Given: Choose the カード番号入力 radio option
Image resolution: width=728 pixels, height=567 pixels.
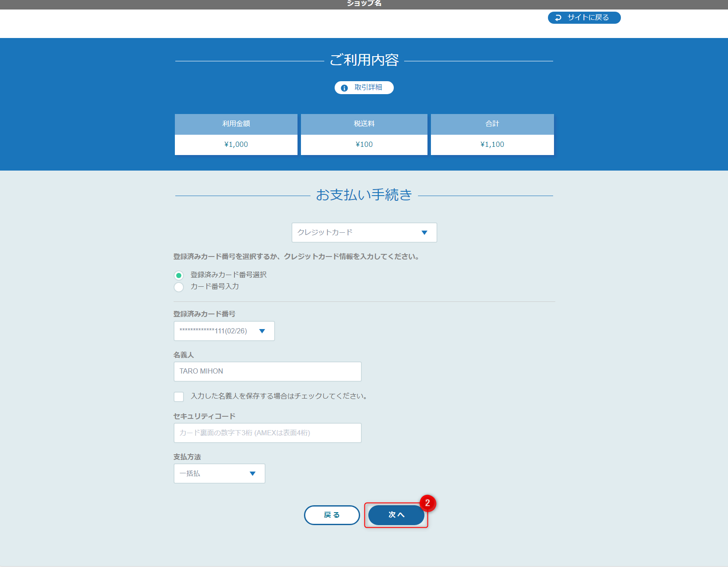Looking at the screenshot, I should [x=179, y=287].
